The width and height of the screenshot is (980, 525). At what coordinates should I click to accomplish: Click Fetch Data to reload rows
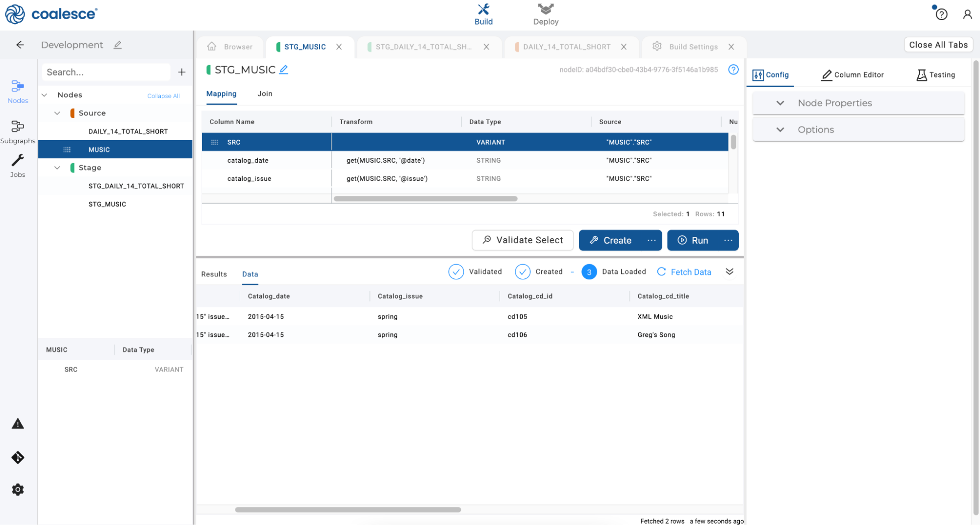coord(684,272)
